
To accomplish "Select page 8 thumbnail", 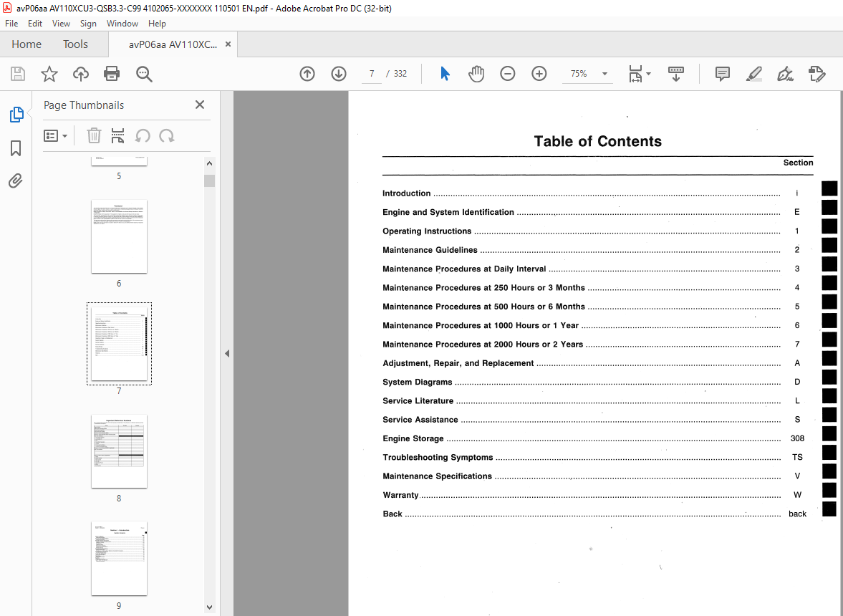I will tap(120, 451).
